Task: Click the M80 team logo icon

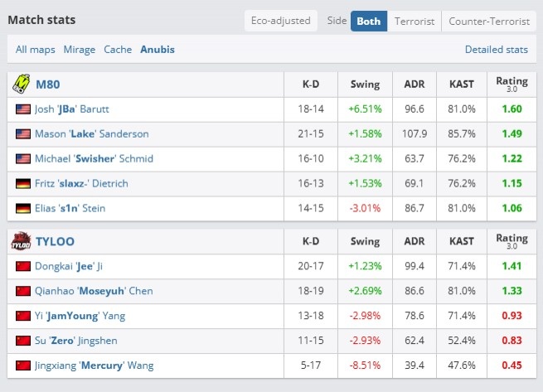Action: (21, 85)
